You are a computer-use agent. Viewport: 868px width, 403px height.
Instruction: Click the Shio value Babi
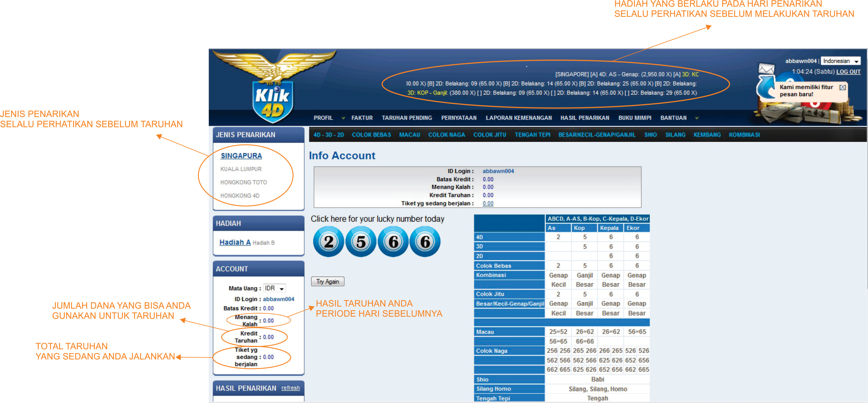pyautogui.click(x=598, y=379)
